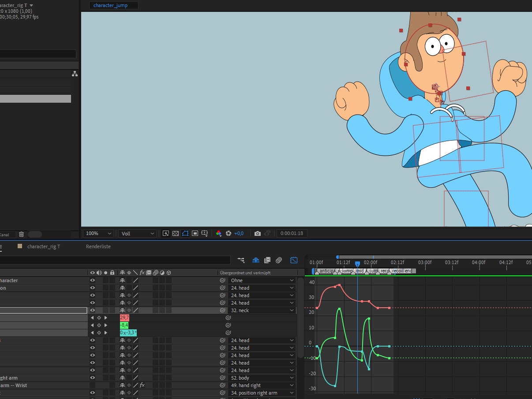Click the project panel search field

[x=38, y=54]
